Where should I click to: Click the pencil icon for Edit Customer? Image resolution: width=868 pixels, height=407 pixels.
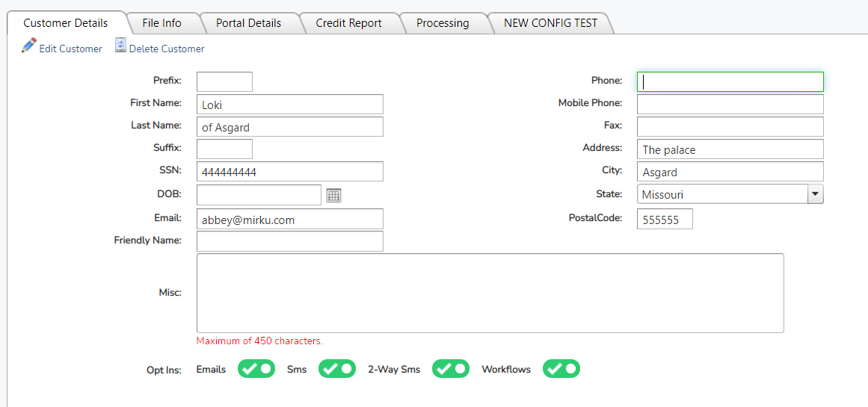point(29,46)
